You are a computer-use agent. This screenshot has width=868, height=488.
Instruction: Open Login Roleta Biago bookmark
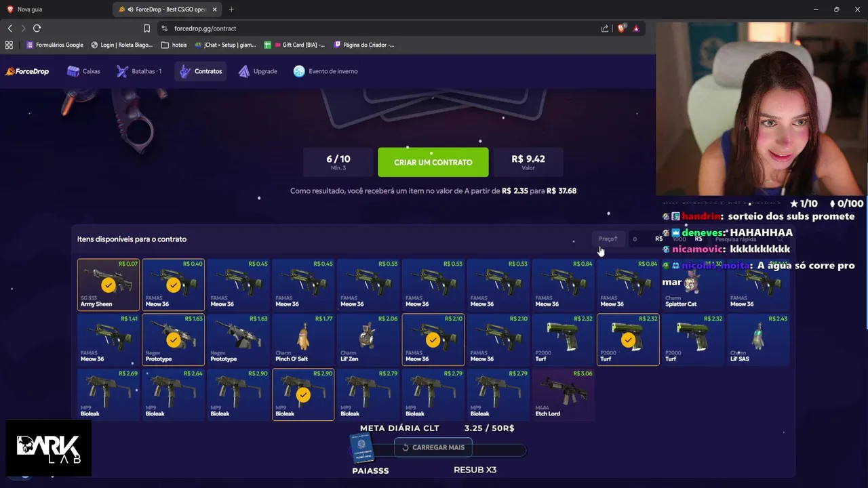[x=121, y=45]
